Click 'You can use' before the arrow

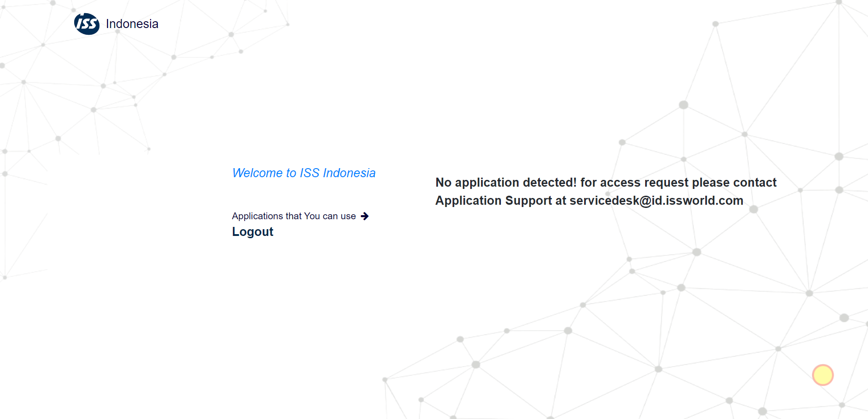click(330, 217)
